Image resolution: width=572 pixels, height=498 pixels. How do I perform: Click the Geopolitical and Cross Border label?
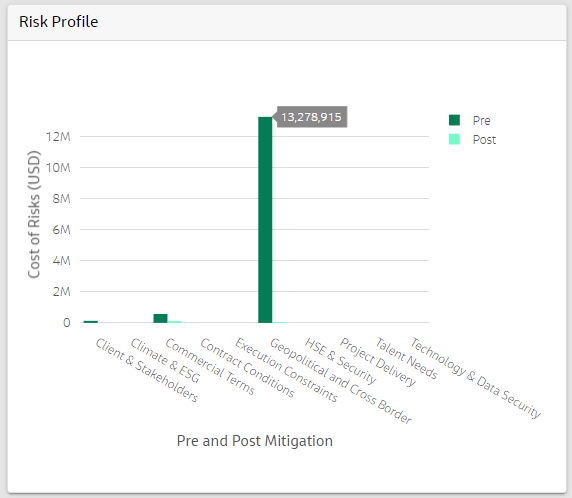point(341,381)
